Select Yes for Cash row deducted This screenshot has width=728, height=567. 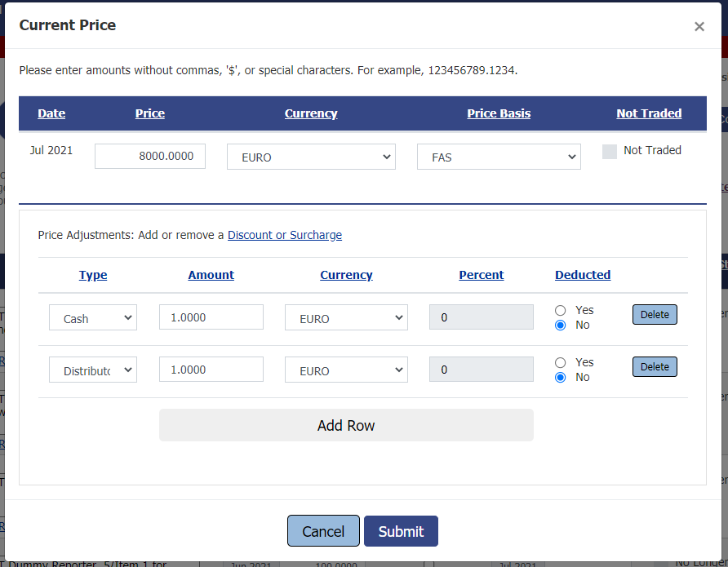pyautogui.click(x=561, y=310)
